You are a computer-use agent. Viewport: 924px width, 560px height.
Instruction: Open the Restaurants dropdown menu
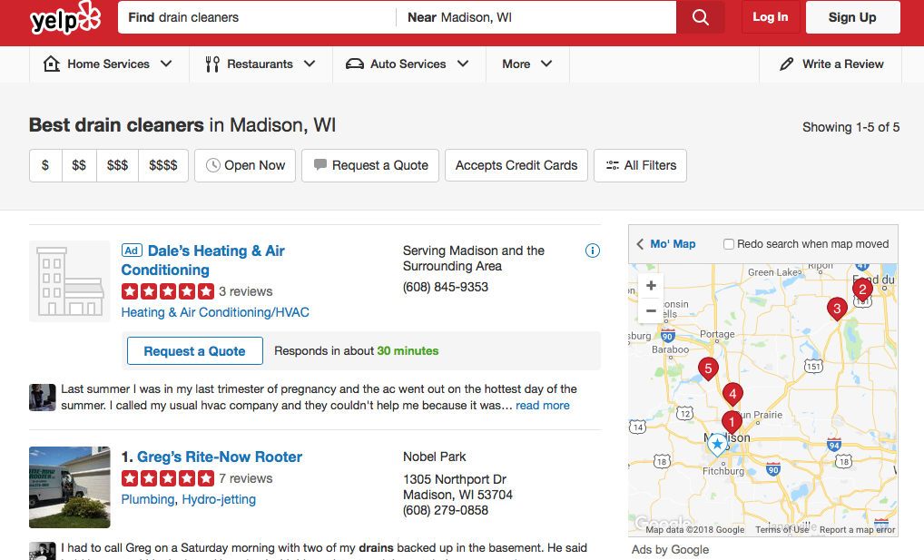260,64
